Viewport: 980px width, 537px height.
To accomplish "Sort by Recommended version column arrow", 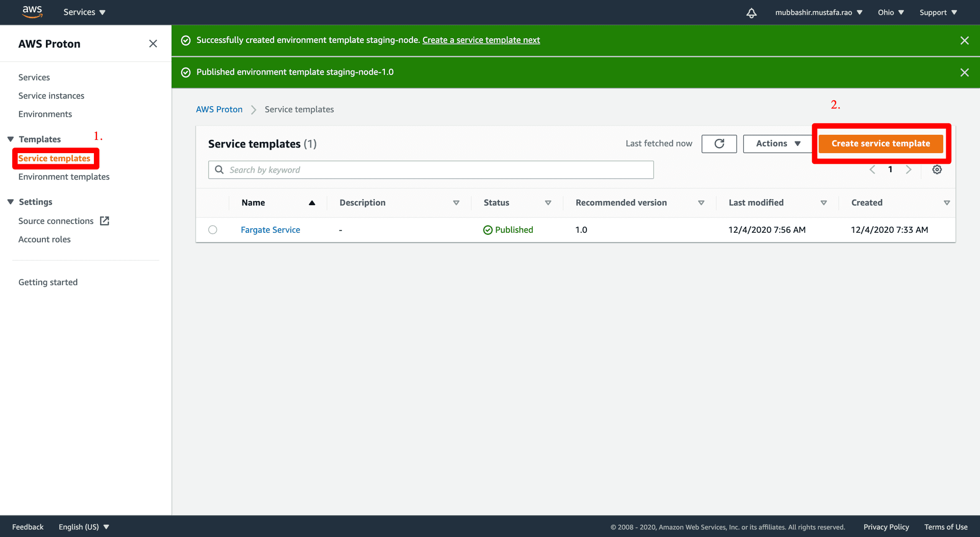I will click(x=701, y=203).
